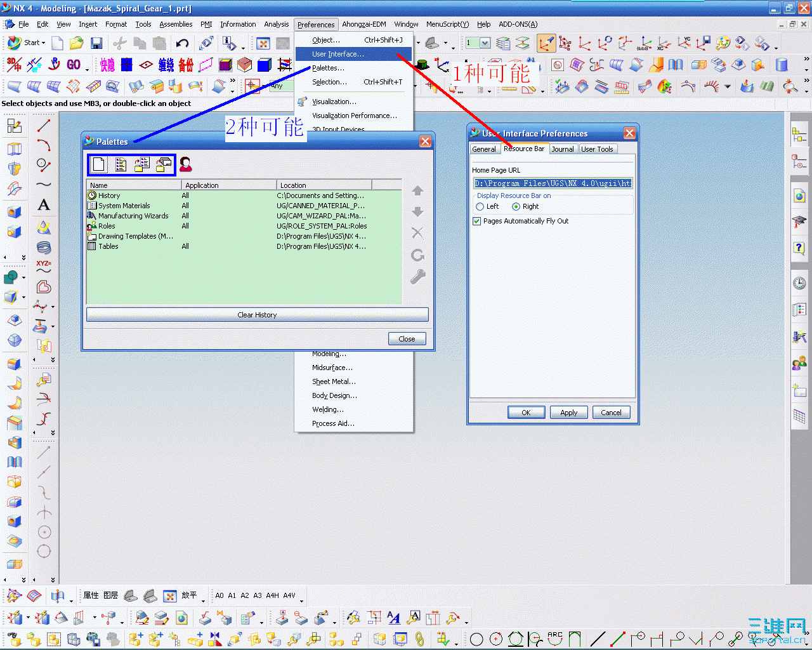Select Left for Display Resource Bar
Screen dimensions: 812x650
coord(480,207)
